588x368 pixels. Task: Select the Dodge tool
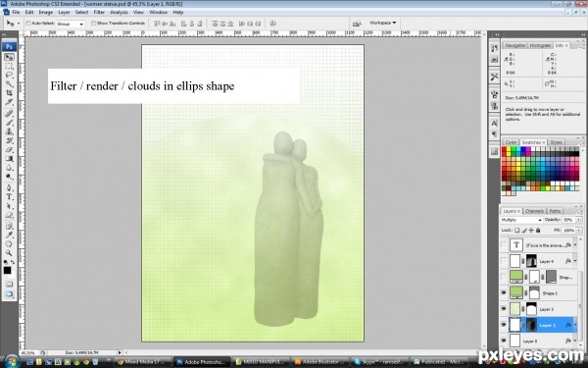(10, 177)
